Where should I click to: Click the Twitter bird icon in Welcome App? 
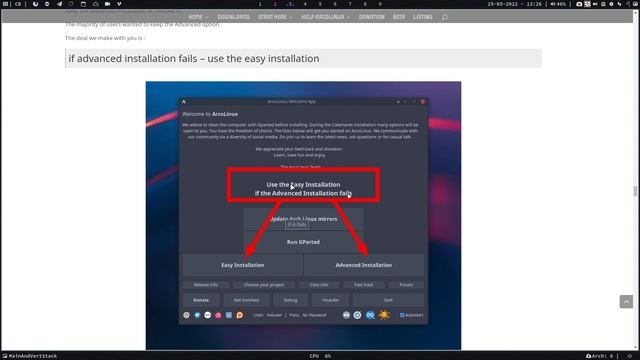coord(197,315)
